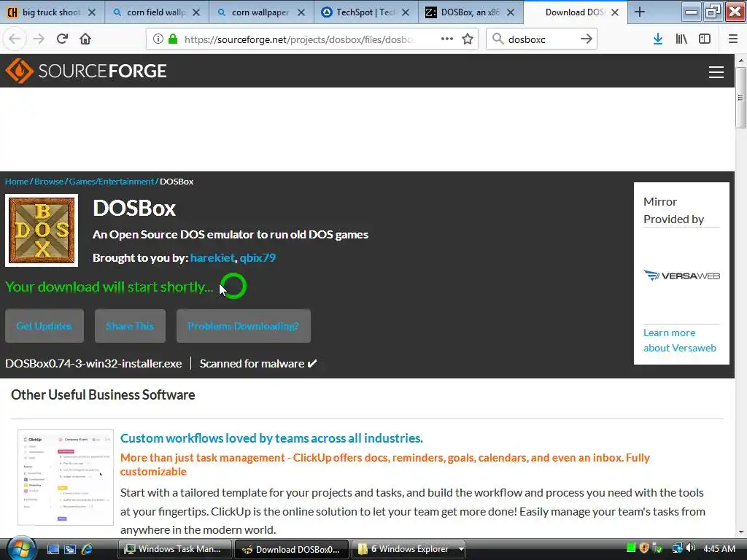Switch to the 'DOSBox, an x86' tab
Screen dimensions: 747x560
(471, 12)
